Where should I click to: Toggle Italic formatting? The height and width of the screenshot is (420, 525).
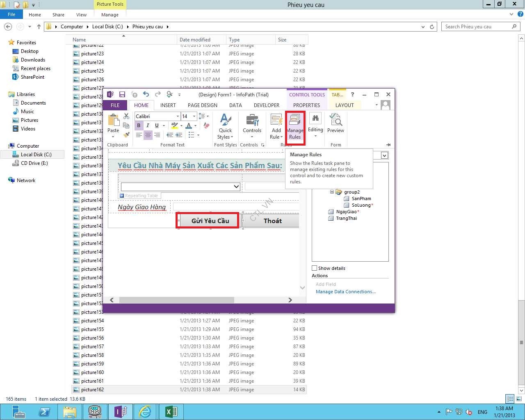point(148,126)
